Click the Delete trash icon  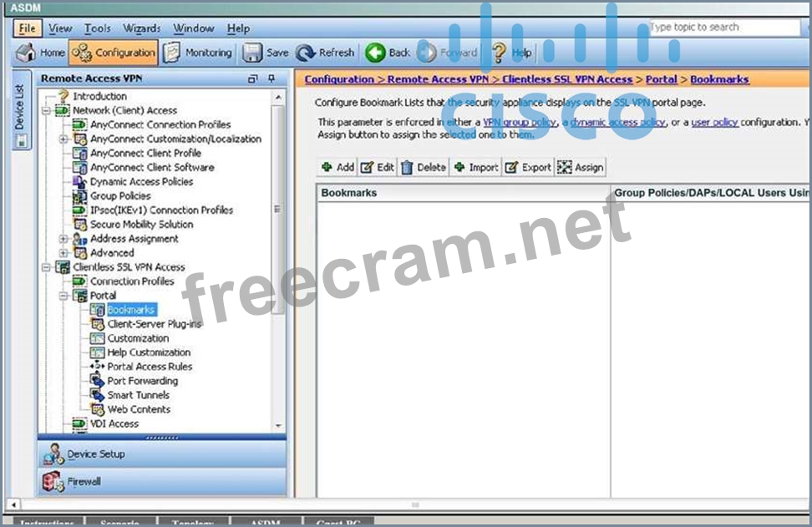(407, 167)
